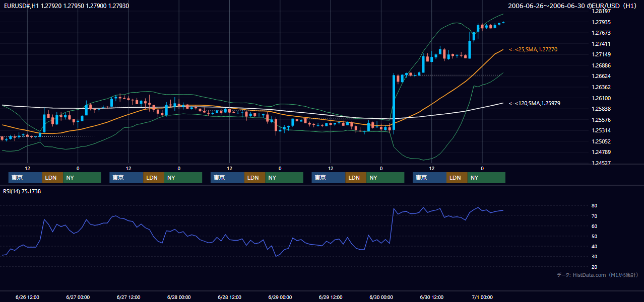The image size is (644, 302).
Task: Select price level 1.25052 on axis
Action: 602,141
